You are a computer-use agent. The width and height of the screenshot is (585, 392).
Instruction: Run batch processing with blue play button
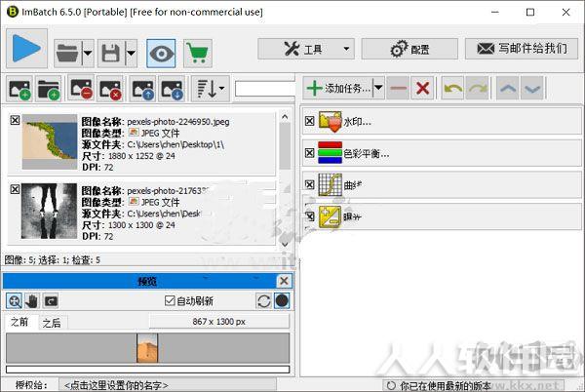[26, 49]
